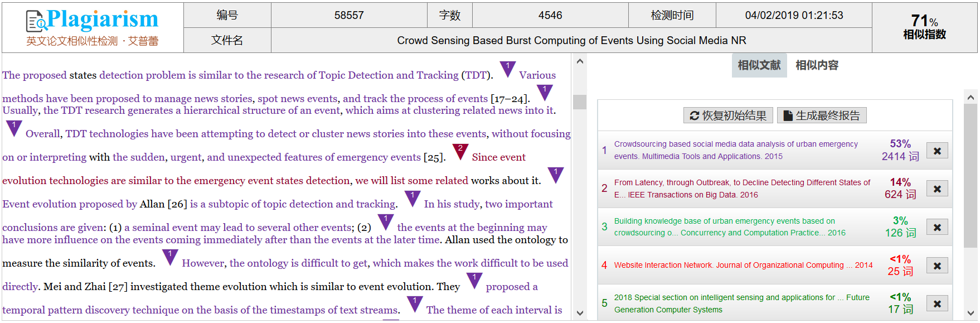
Task: Switch to 相似文献 tab
Action: coord(759,65)
